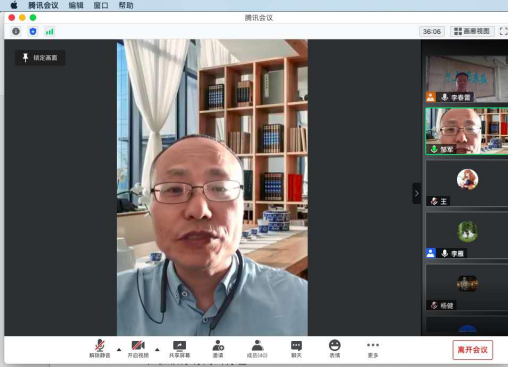Viewport: 508px width, 368px height.
Task: Open the invite participants icon
Action: pyautogui.click(x=218, y=349)
